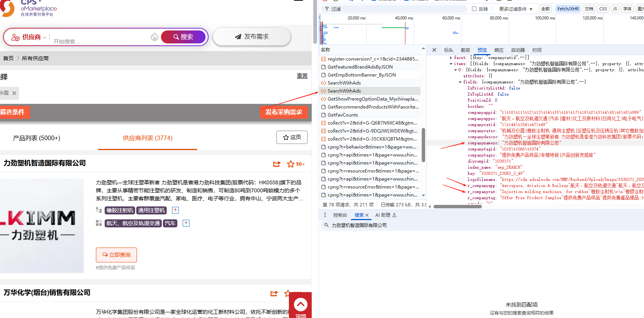Switch to 产品列表 (5000+) tab
The width and height of the screenshot is (644, 318).
tap(37, 138)
